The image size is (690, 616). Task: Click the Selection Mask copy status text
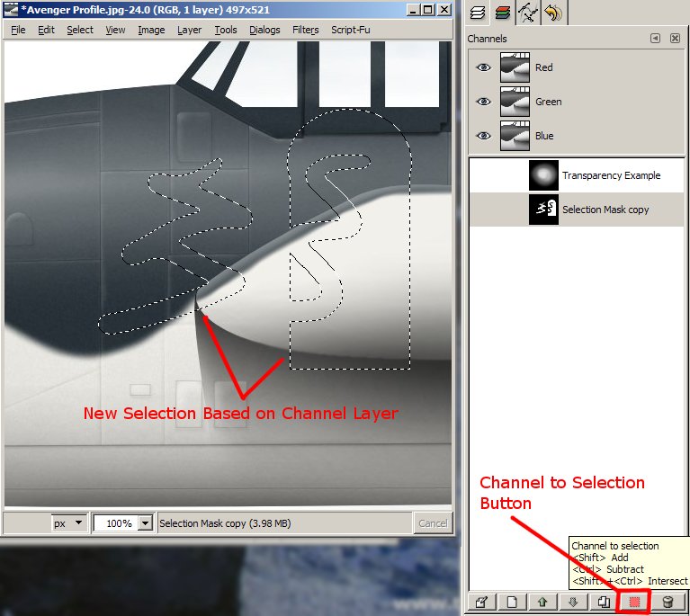[225, 523]
